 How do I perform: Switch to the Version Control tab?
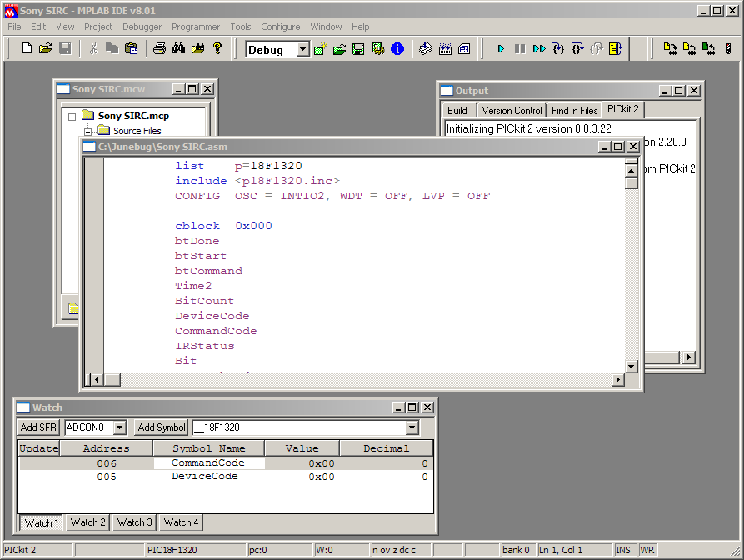(x=512, y=111)
